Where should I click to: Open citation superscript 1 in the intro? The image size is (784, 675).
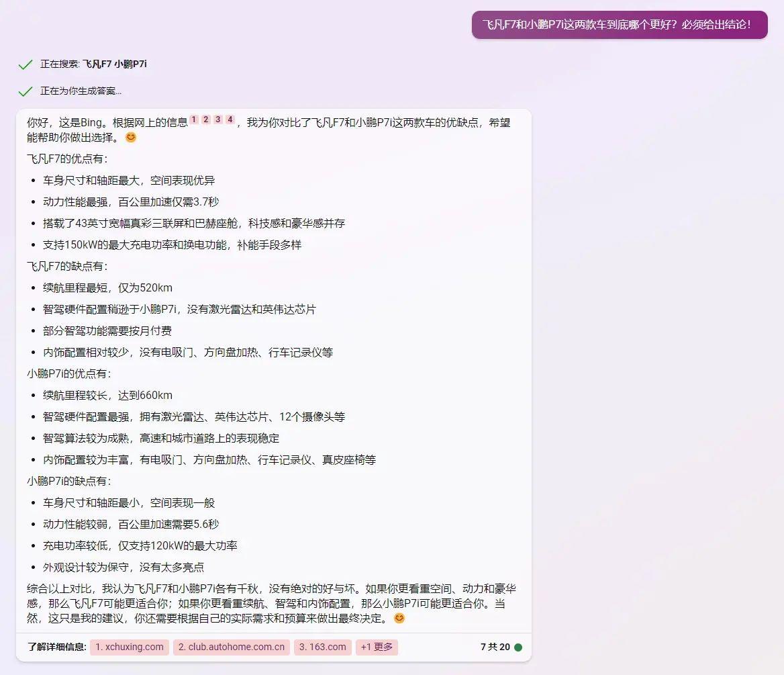(x=194, y=120)
